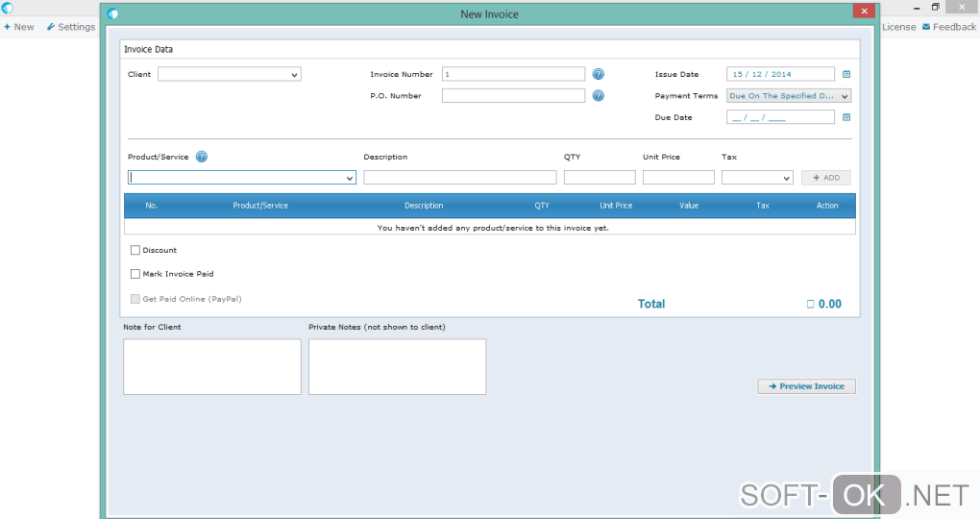Click the QTY input field
Viewport: 980px width, 519px height.
point(600,178)
